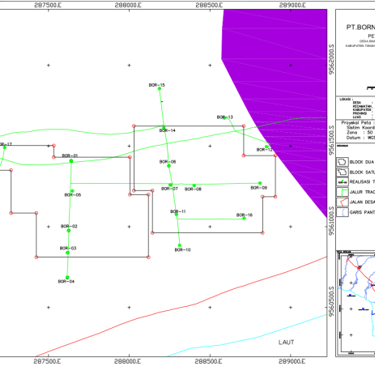Click the green BOR-11 borehole marker
Image resolution: width=375 pixels, height=366 pixels.
click(x=176, y=214)
